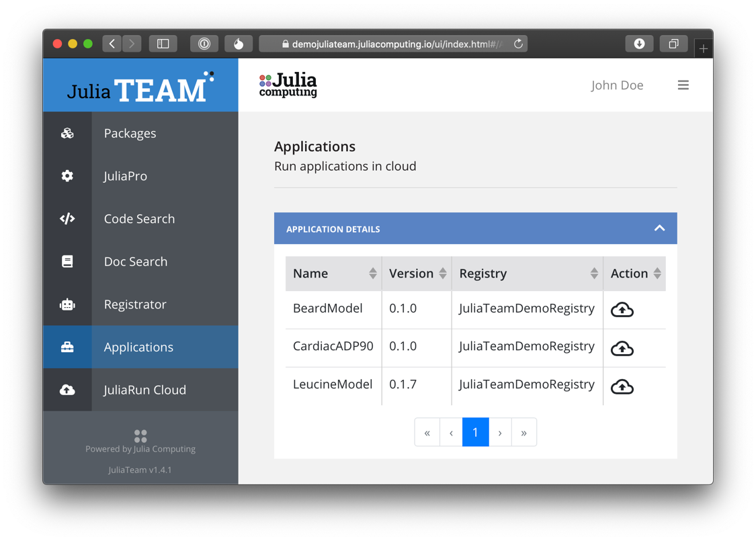Click the JuliaTeam v1.4.1 version label

click(140, 470)
